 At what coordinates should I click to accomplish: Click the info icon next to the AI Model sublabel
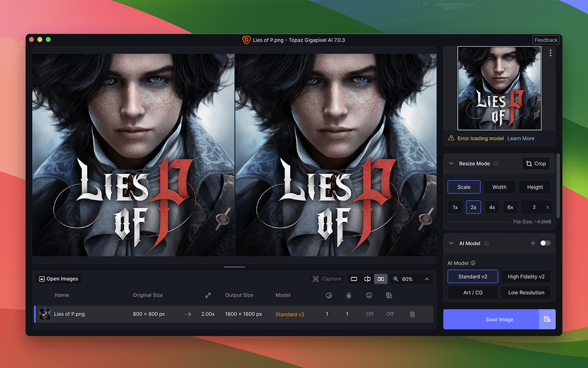pyautogui.click(x=473, y=263)
